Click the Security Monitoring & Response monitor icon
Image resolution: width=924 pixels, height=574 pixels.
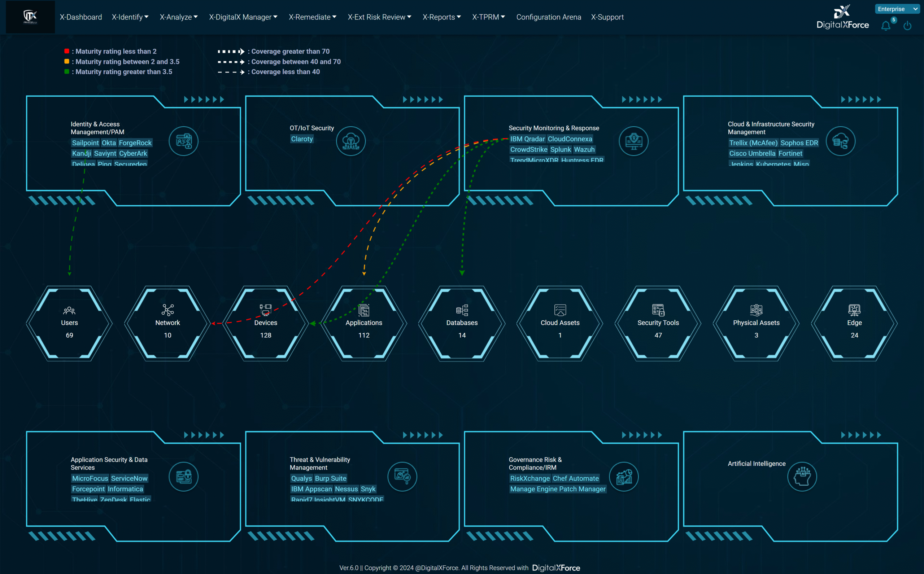click(x=633, y=141)
